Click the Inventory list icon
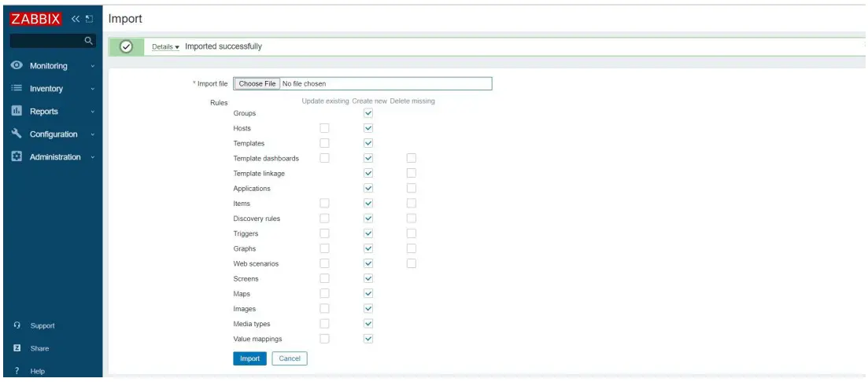This screenshot has height=382, width=868. 17,88
